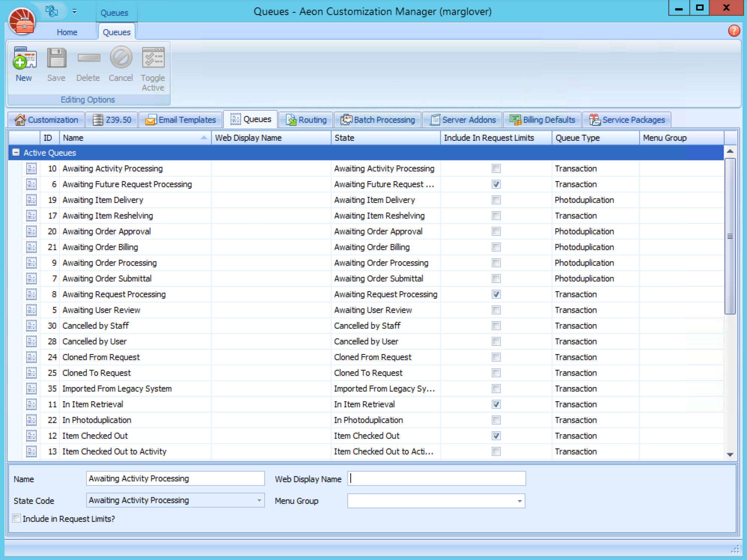
Task: Collapse the Active Queues group
Action: tap(16, 153)
